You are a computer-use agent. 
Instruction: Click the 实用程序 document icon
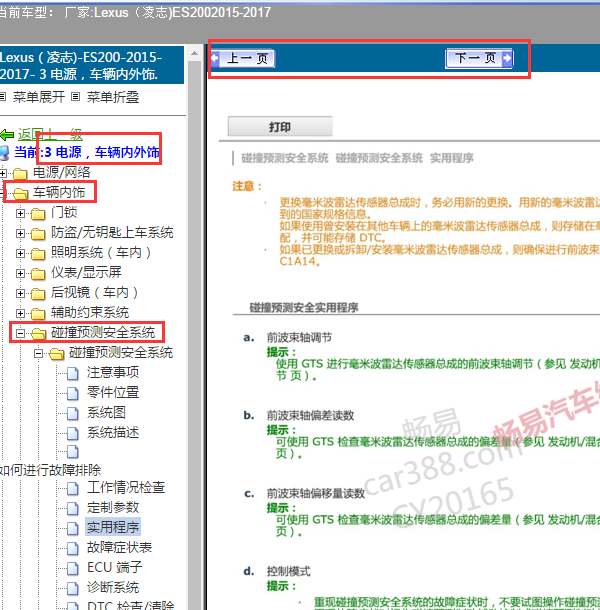coord(72,528)
